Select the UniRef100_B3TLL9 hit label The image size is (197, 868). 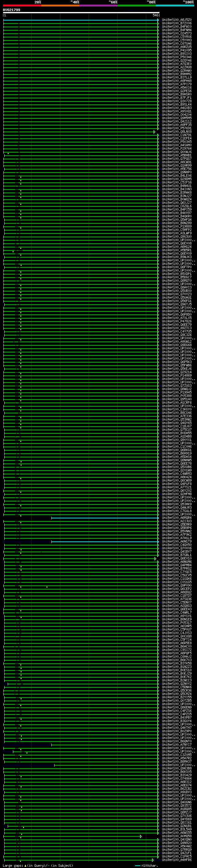coord(177,78)
